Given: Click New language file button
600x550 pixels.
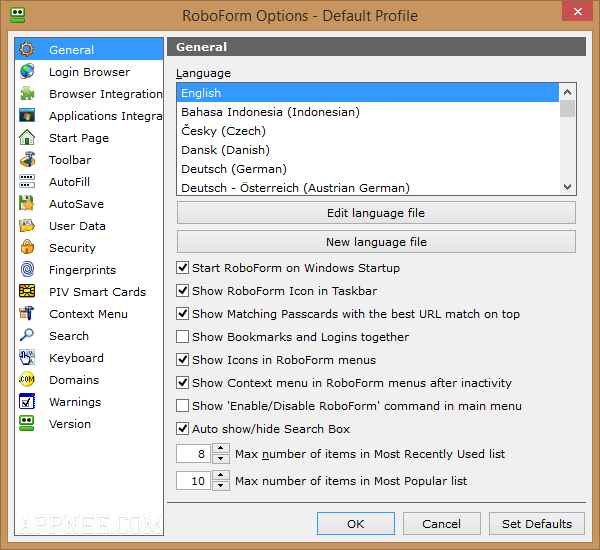Looking at the screenshot, I should tap(376, 242).
